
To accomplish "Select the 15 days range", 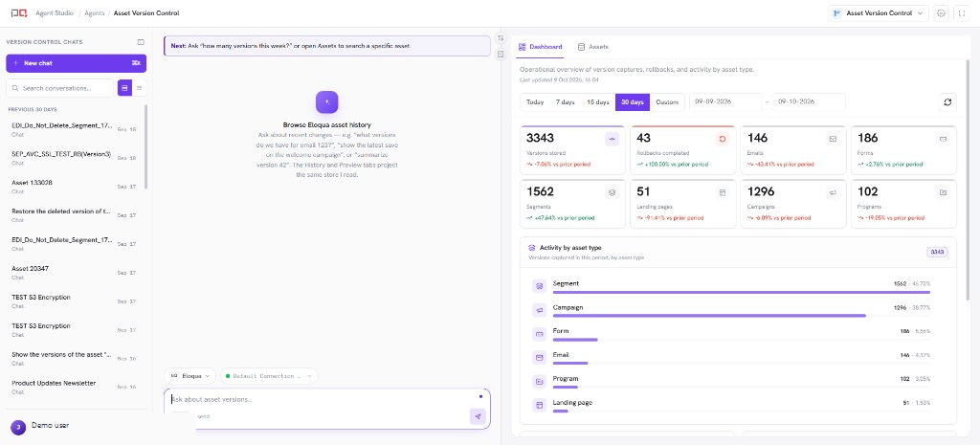I will [x=597, y=101].
